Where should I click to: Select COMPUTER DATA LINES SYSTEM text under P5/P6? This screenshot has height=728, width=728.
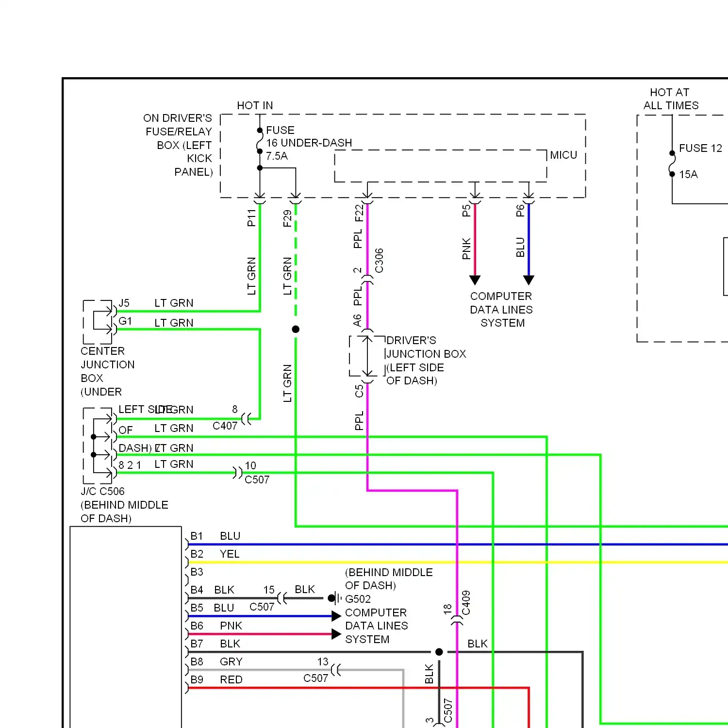[x=501, y=310]
